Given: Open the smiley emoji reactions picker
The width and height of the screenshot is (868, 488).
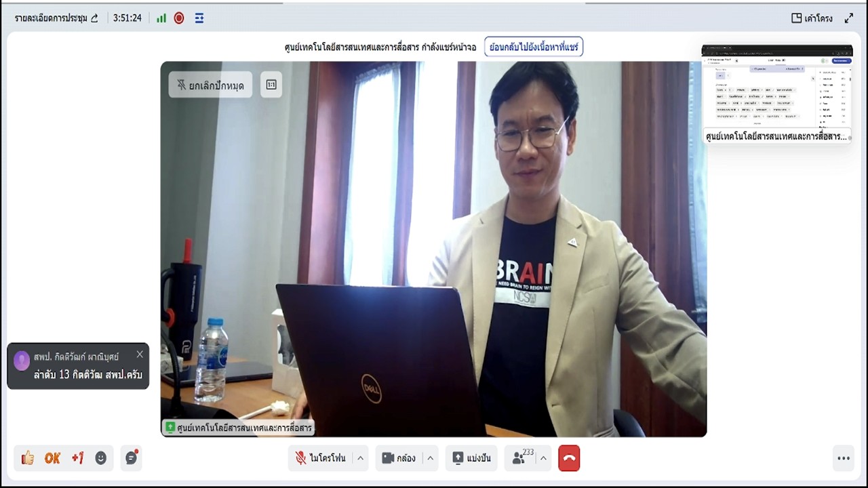Looking at the screenshot, I should tap(101, 458).
